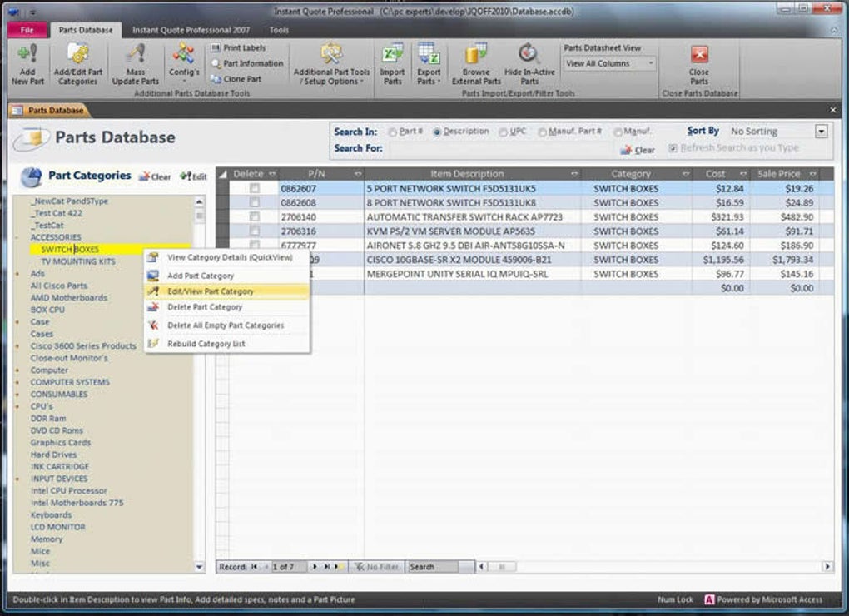Go to first record in navigator

pos(254,567)
